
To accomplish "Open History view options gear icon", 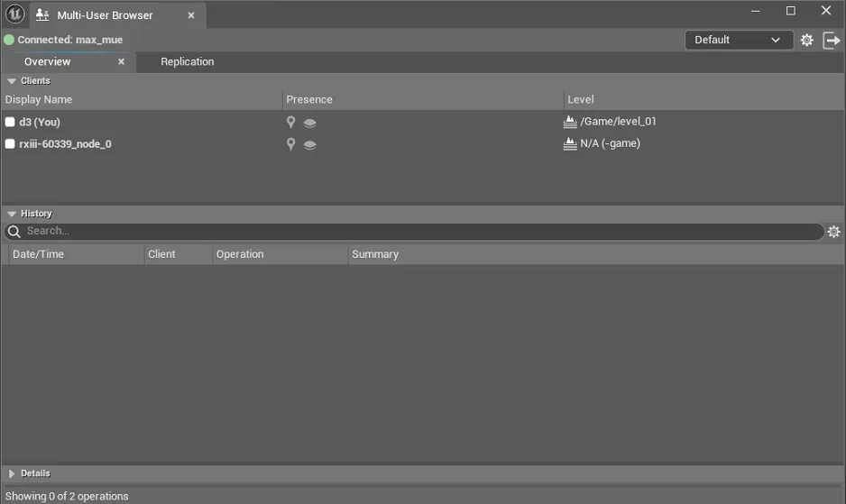I will click(x=833, y=232).
